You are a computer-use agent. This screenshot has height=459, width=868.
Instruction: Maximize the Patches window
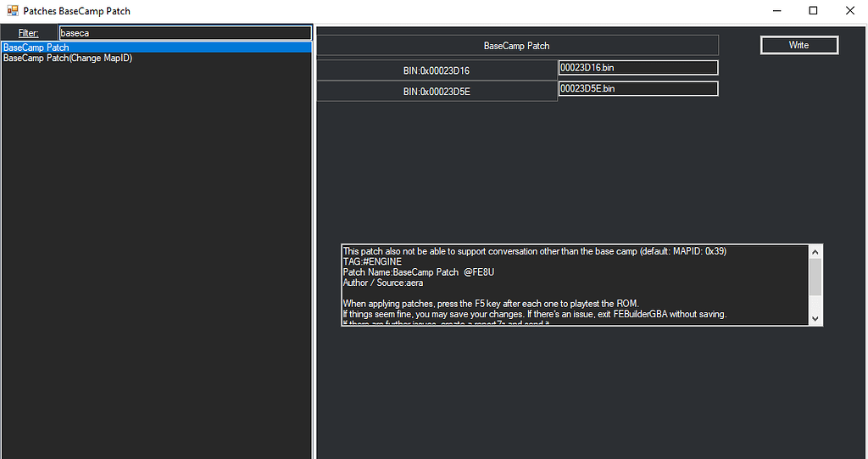pos(813,11)
